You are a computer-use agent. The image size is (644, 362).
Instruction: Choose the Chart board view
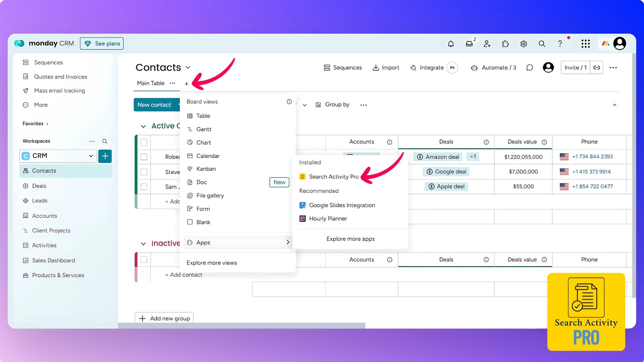203,143
